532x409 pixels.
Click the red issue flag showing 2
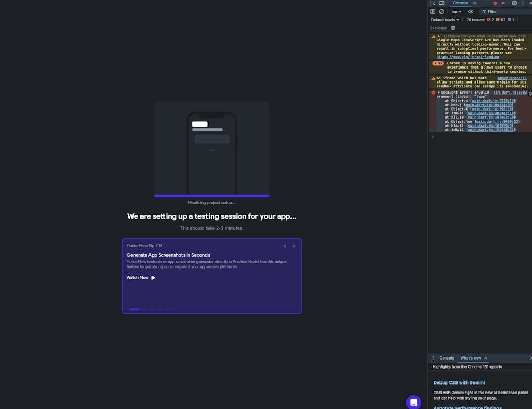point(491,20)
